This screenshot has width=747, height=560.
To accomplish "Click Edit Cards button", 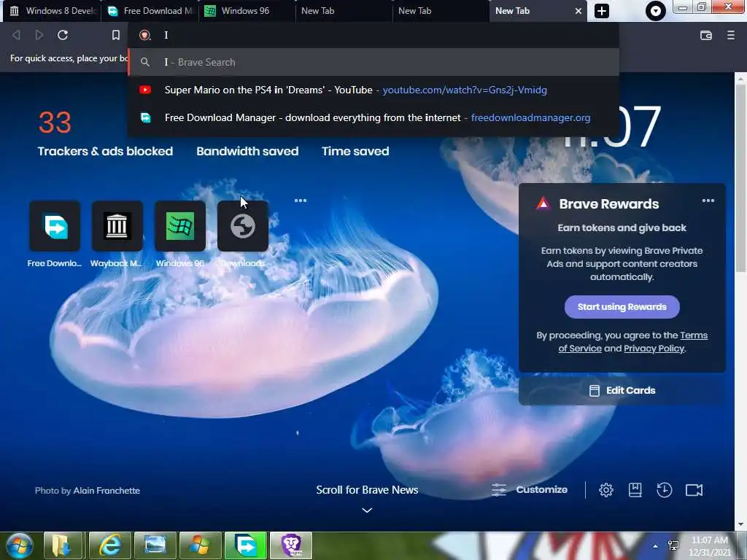I will (x=622, y=391).
